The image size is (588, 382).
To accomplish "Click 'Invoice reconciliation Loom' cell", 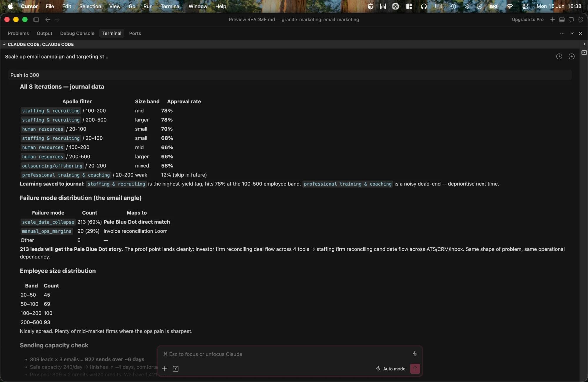I will pos(135,231).
